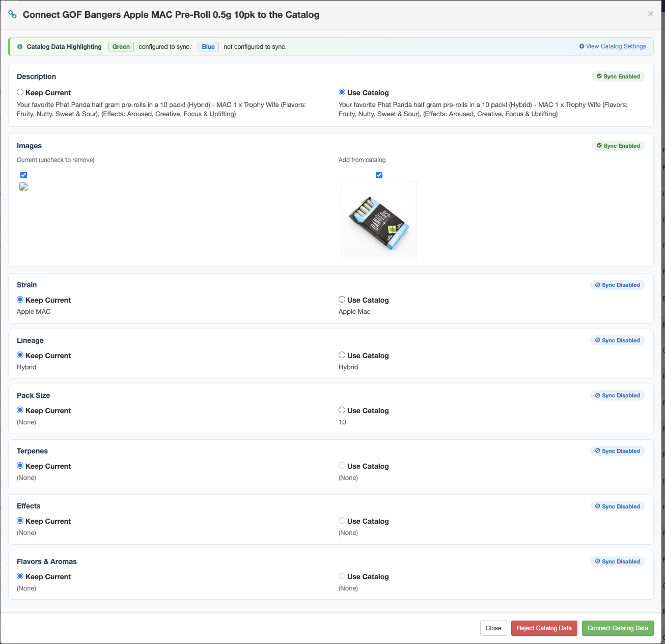Click the catalog Pack Size value '10'
Screen dimensions: 665x644
(x=342, y=422)
